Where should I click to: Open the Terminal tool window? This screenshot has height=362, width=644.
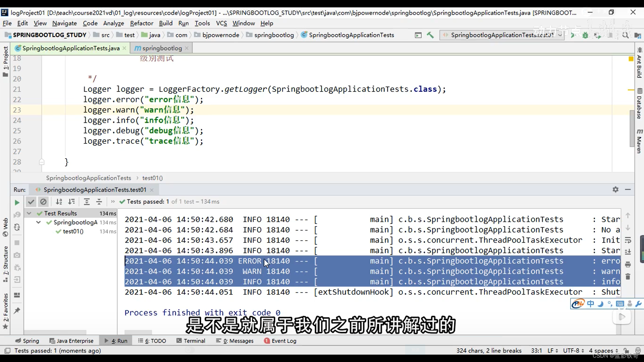pos(191,341)
